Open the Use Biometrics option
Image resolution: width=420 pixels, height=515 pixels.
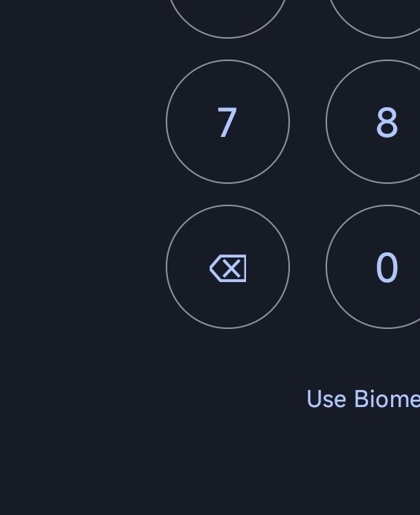click(x=364, y=399)
